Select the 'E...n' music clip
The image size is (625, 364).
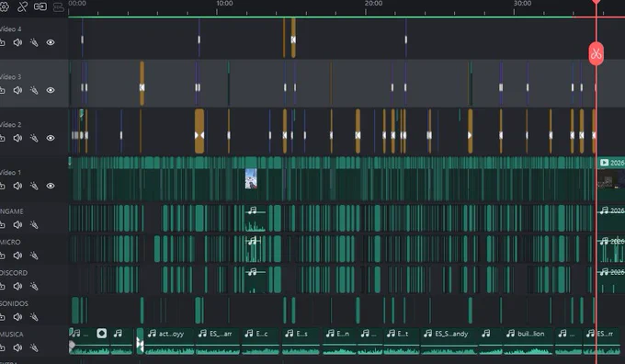(339, 341)
